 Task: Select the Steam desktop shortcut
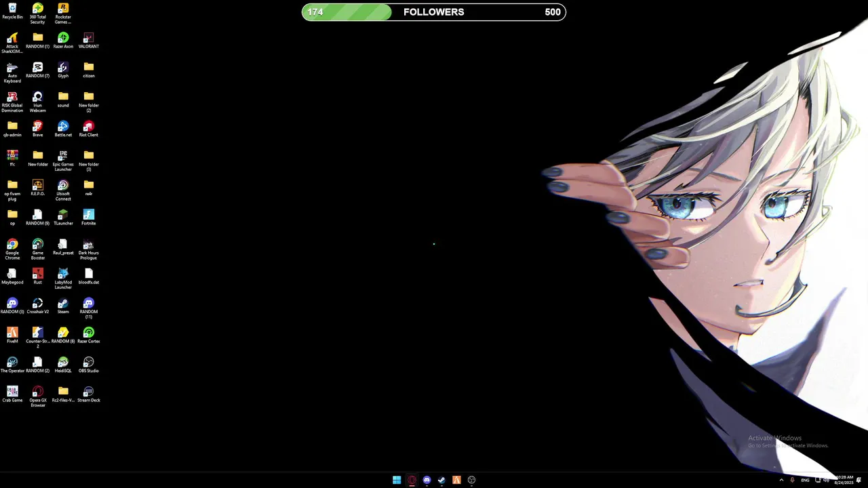(x=63, y=306)
